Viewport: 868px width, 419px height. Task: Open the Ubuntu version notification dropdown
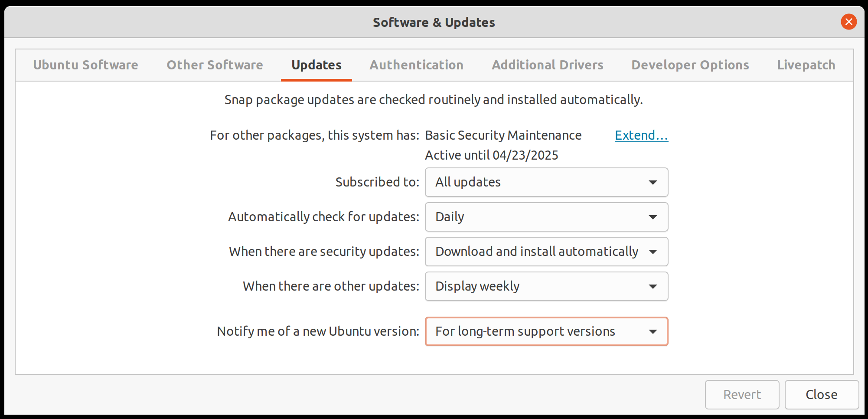click(546, 331)
